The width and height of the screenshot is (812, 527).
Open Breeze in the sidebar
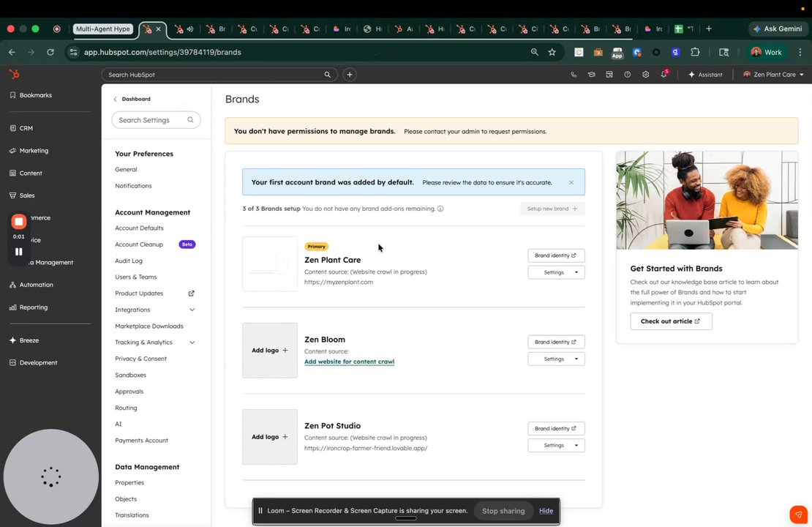click(24, 340)
